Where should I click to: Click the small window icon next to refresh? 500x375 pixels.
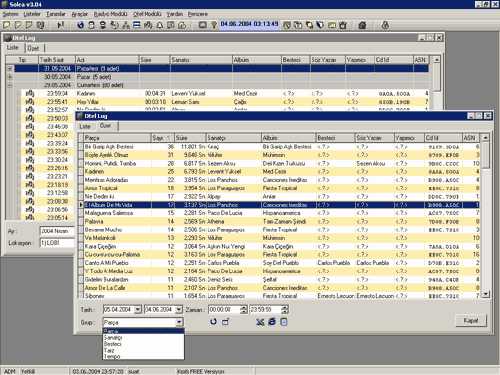(x=226, y=322)
